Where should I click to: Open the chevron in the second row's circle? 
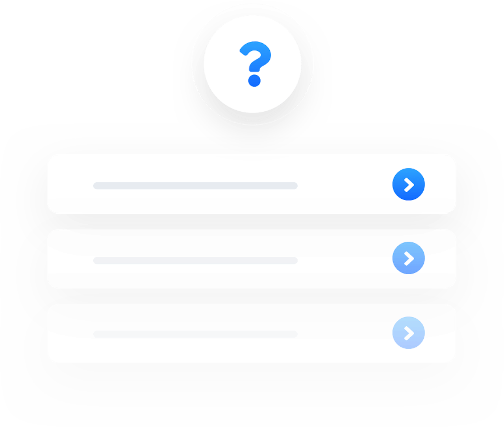409,258
